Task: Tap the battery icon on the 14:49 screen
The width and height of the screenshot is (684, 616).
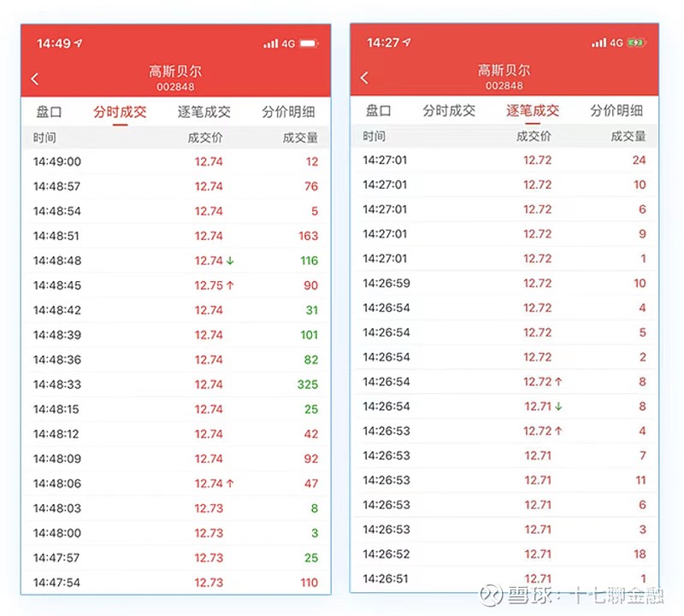Action: pos(309,44)
